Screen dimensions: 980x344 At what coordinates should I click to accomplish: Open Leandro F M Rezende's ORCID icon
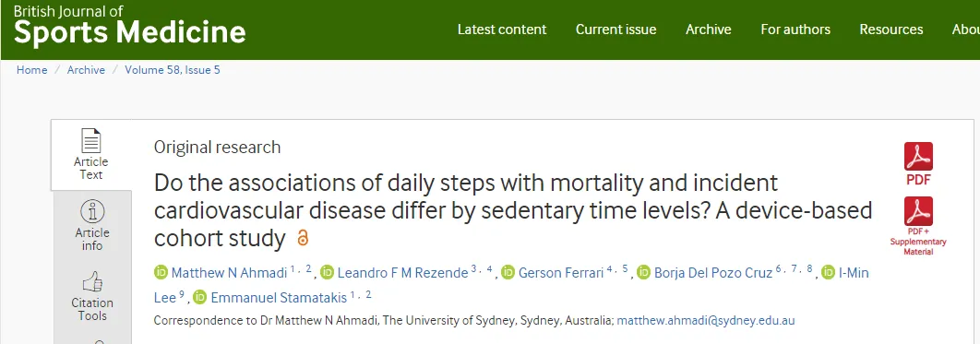tap(328, 273)
